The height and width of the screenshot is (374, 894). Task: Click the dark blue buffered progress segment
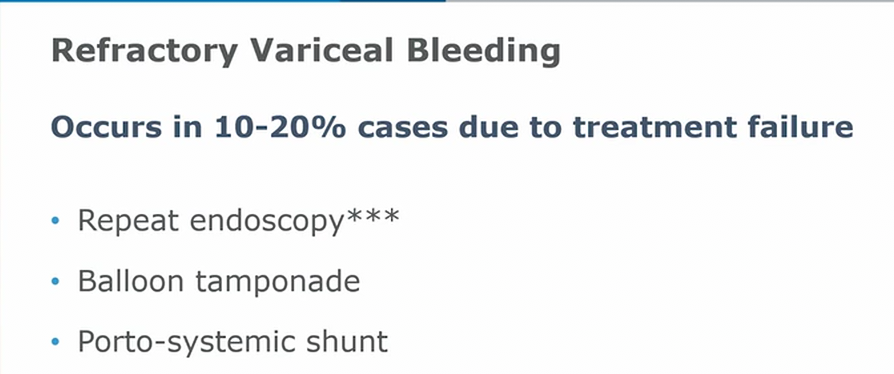coord(393,1)
